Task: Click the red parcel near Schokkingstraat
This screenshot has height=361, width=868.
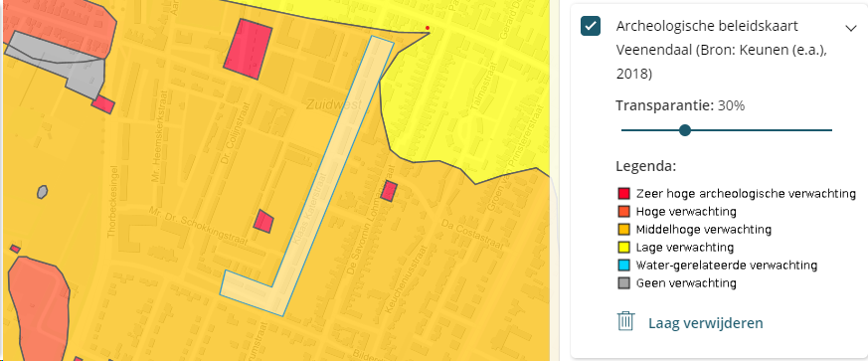Action: point(263,222)
